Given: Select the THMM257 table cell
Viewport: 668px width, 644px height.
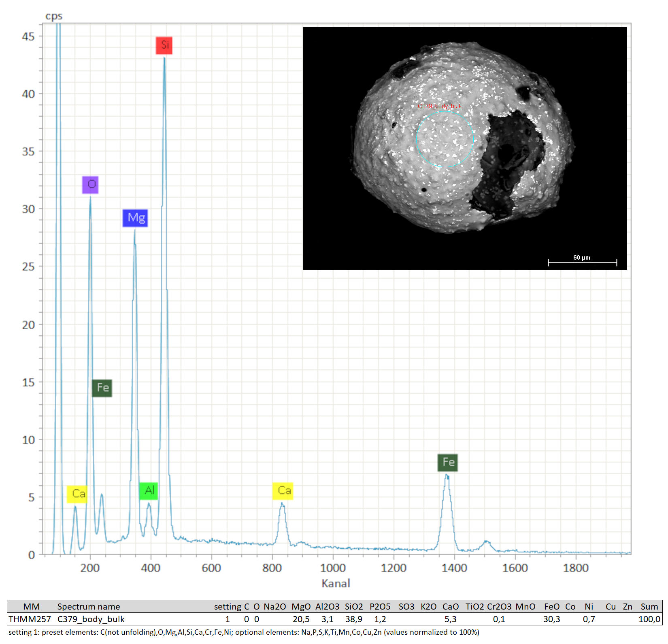Looking at the screenshot, I should point(30,619).
